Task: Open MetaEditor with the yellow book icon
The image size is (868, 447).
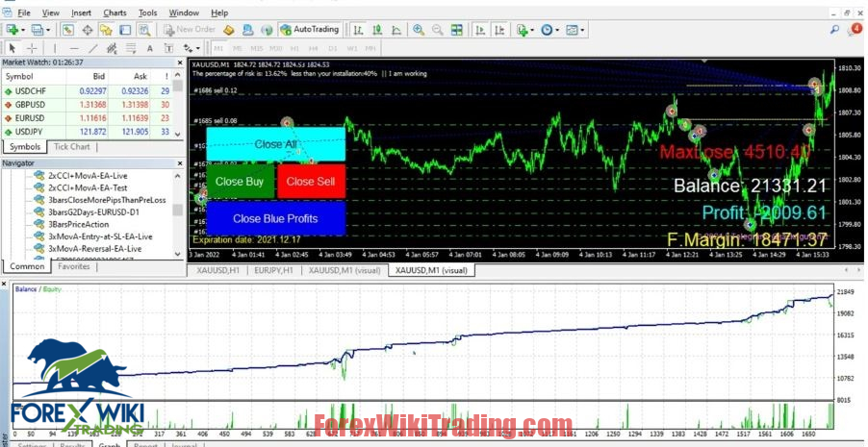Action: click(x=229, y=30)
